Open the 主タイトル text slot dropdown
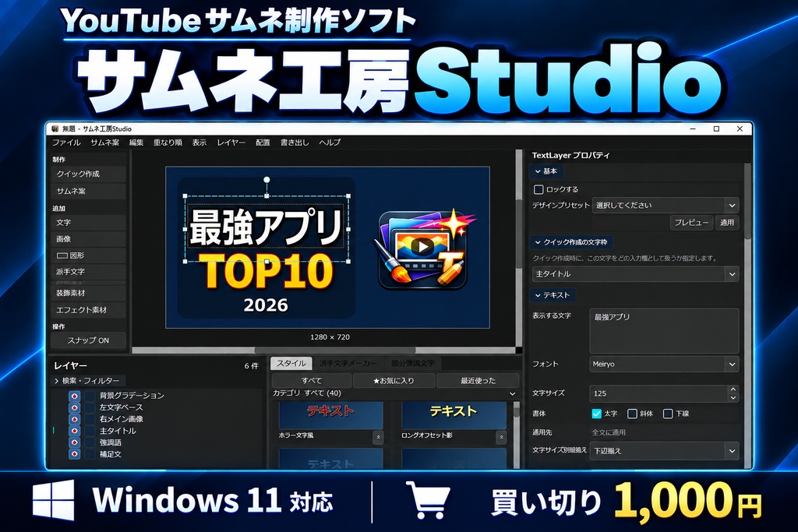Screen dimensions: 798x532 click(x=636, y=273)
